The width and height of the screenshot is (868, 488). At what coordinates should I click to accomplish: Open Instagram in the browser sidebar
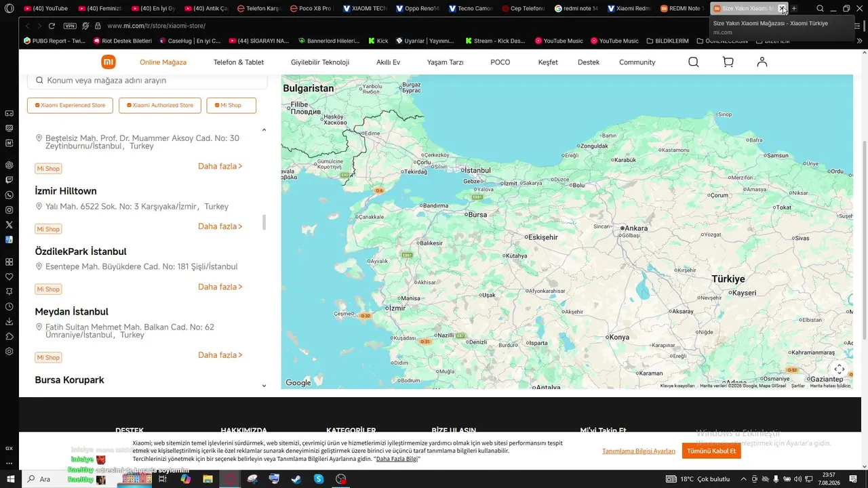pyautogui.click(x=9, y=210)
